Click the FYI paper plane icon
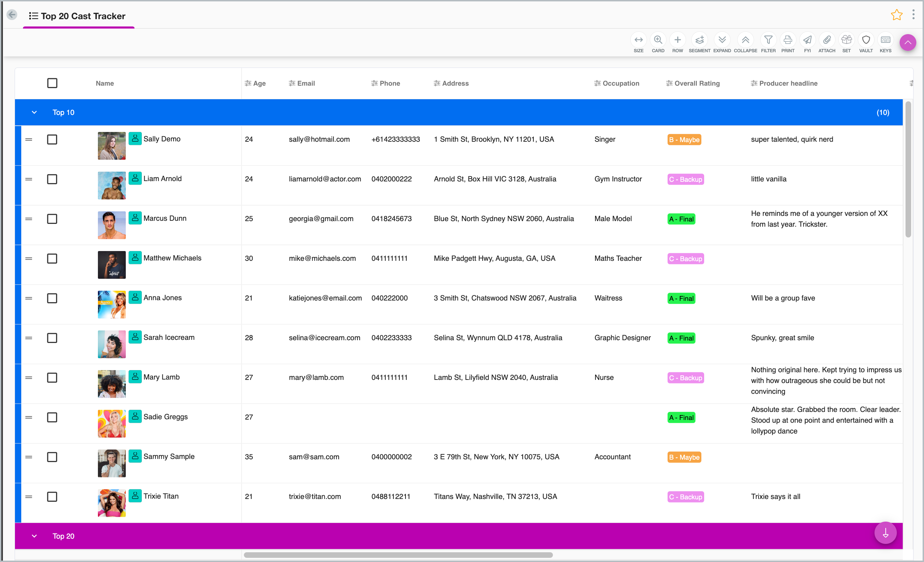The height and width of the screenshot is (562, 924). point(807,40)
